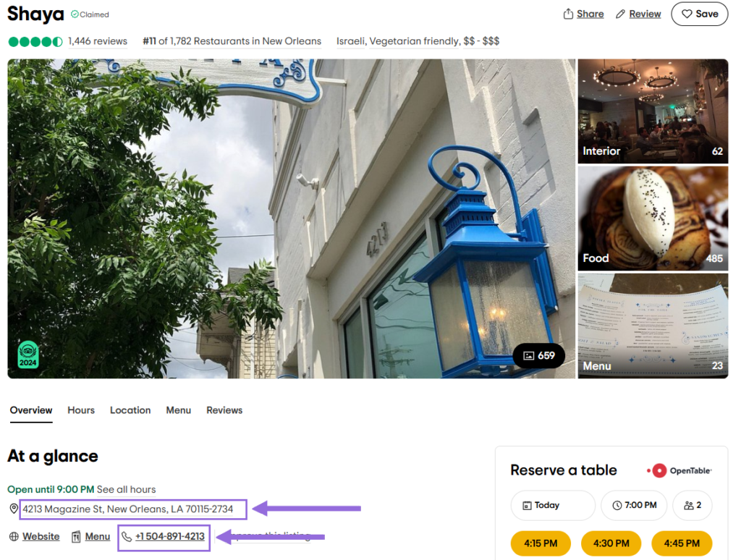Viewport: 741px width, 560px height.
Task: Click the Shaya restaurant title
Action: coord(35,14)
